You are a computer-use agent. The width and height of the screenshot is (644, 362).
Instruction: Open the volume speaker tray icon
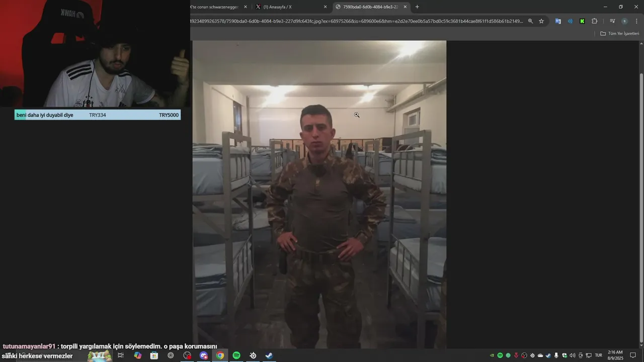[573, 355]
